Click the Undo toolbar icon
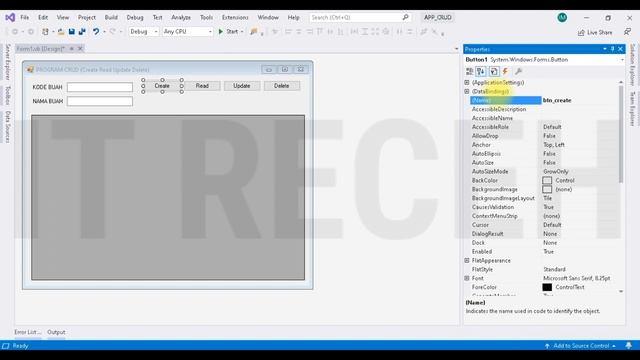Viewport: 640px width, 360px height. pyautogui.click(x=96, y=31)
